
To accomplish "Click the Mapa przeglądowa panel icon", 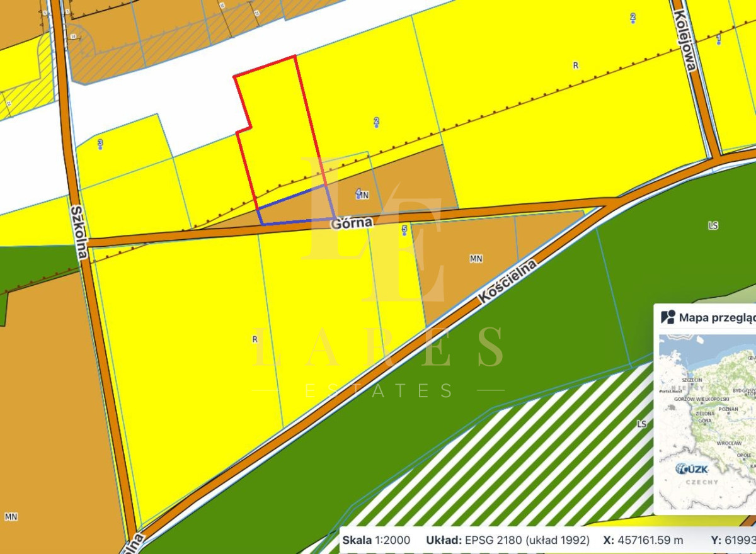I will pyautogui.click(x=668, y=317).
